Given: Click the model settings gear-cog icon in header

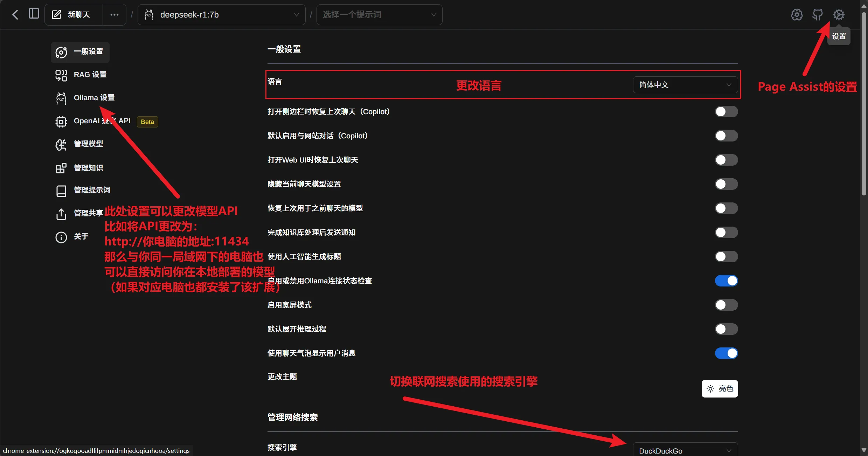Looking at the screenshot, I should coord(797,15).
